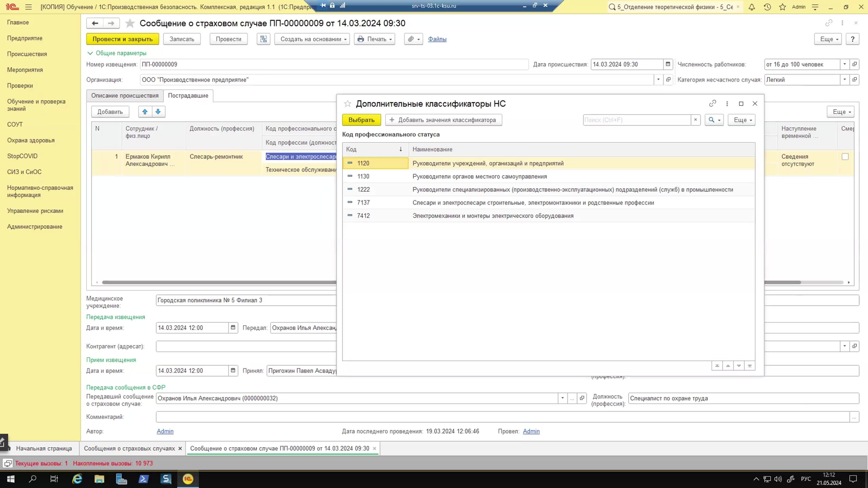Select code 7412 Электромеханики row
Screen dimensions: 868x488
549,216
